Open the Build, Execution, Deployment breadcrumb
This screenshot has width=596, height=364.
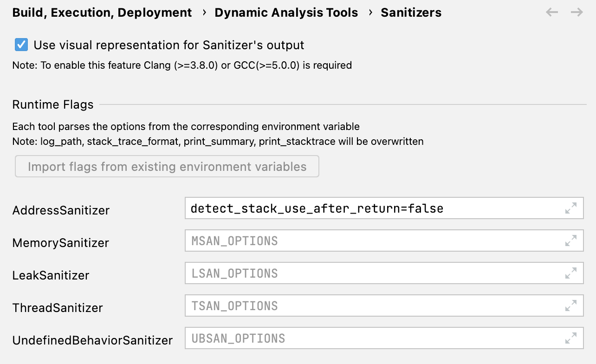[102, 13]
